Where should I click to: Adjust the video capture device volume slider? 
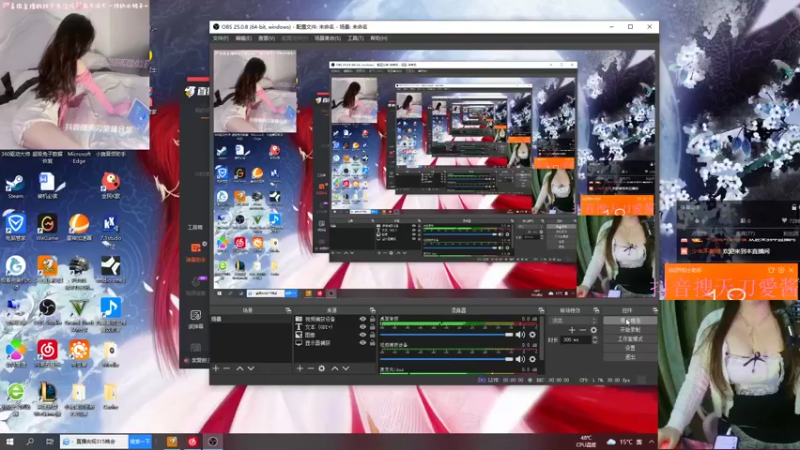[446, 359]
